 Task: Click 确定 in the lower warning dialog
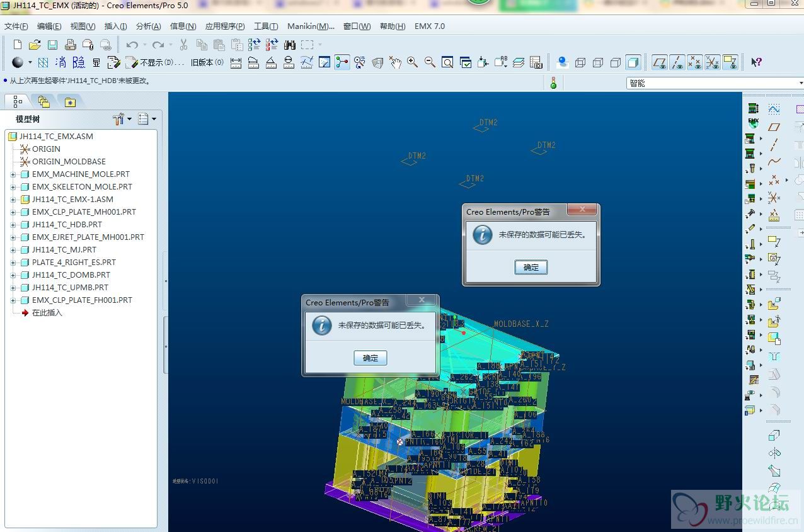tap(370, 358)
